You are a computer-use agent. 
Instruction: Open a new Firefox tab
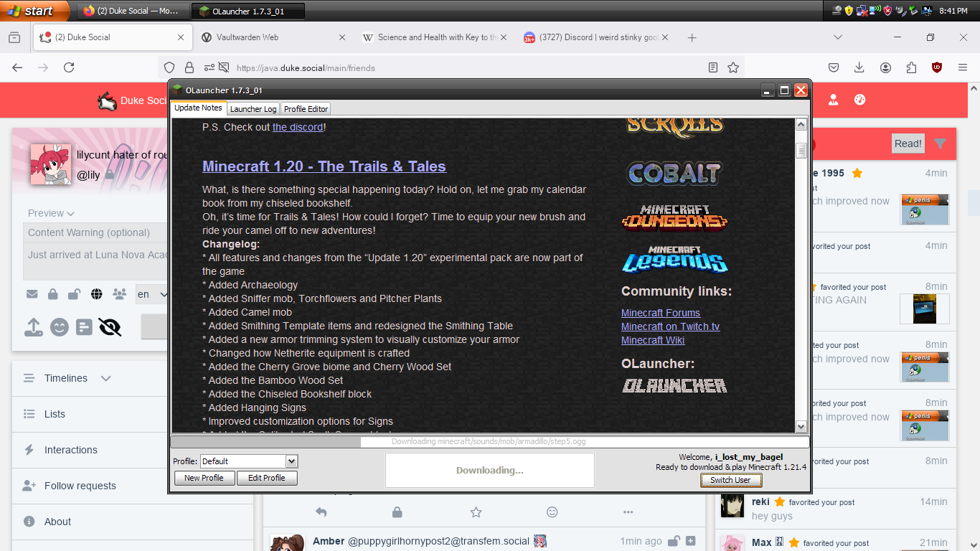692,37
